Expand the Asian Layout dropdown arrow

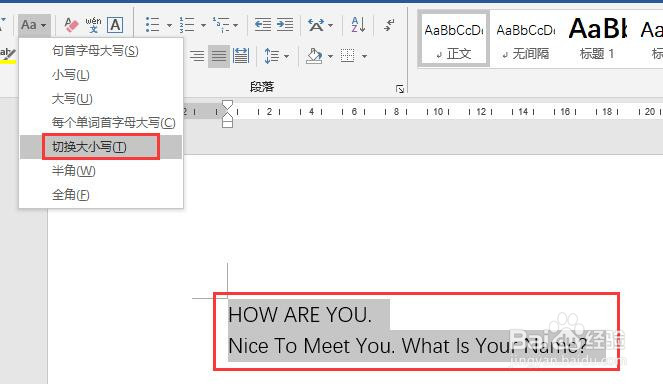pos(330,25)
